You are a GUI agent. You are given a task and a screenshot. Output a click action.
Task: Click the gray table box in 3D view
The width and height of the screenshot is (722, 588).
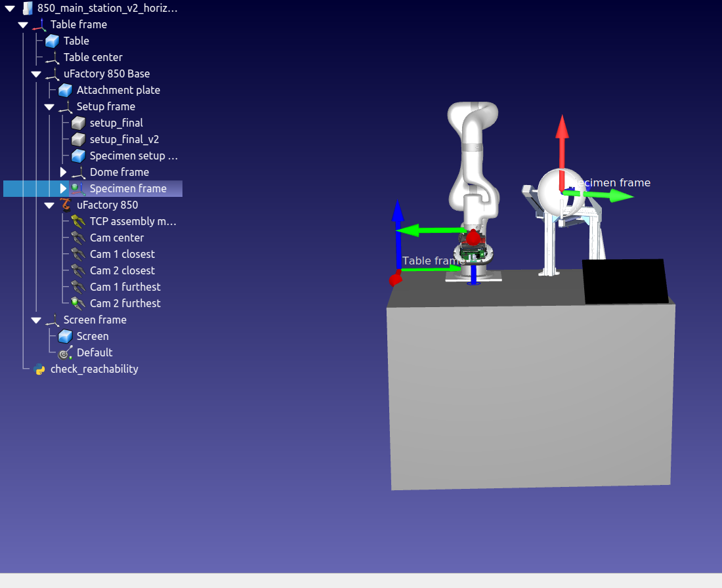coord(530,396)
